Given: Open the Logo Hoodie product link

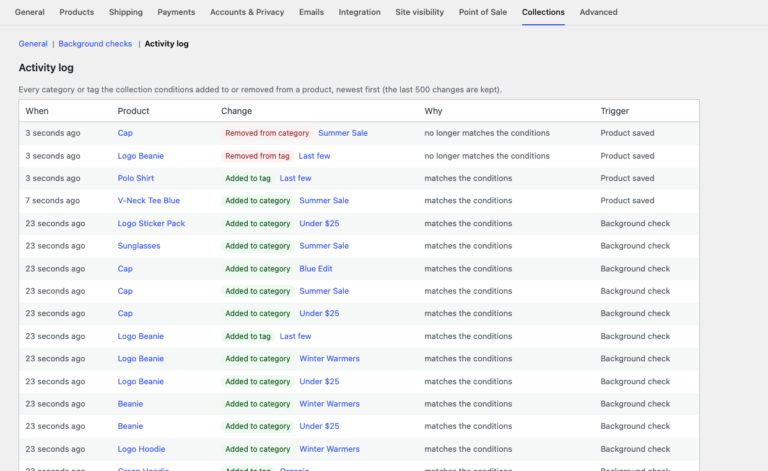Looking at the screenshot, I should (x=141, y=449).
